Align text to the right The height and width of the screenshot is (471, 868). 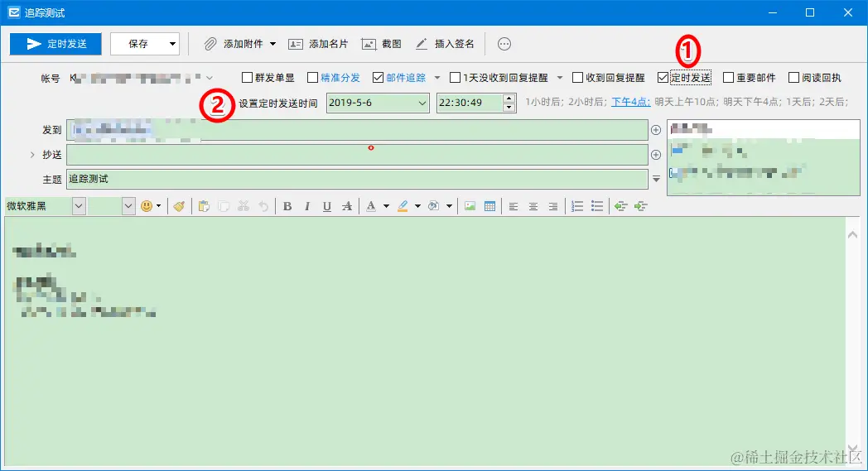[x=553, y=206]
